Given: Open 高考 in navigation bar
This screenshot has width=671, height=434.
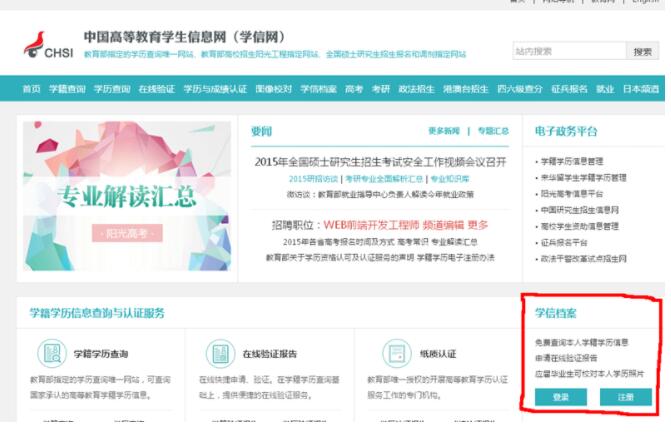Looking at the screenshot, I should pos(354,89).
